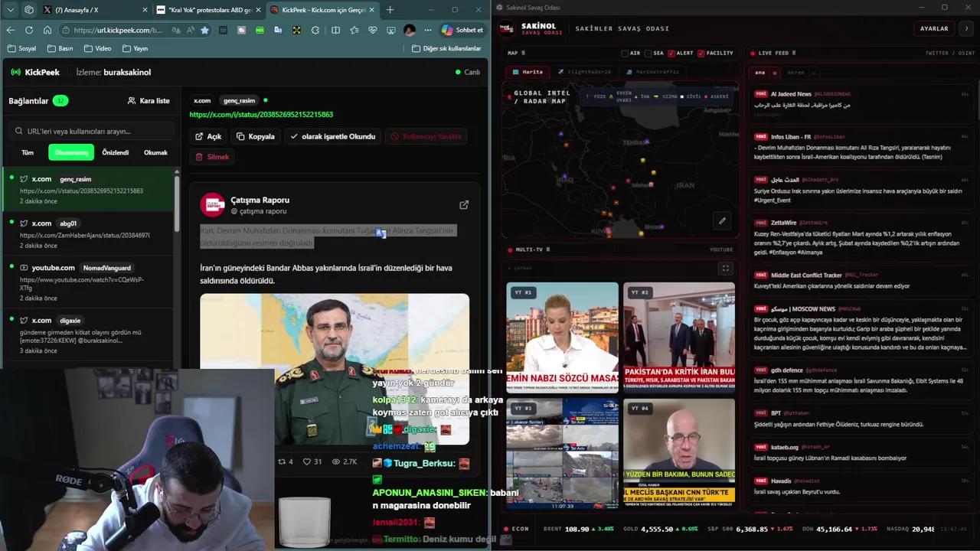Select the Okumak filter tab

(155, 152)
